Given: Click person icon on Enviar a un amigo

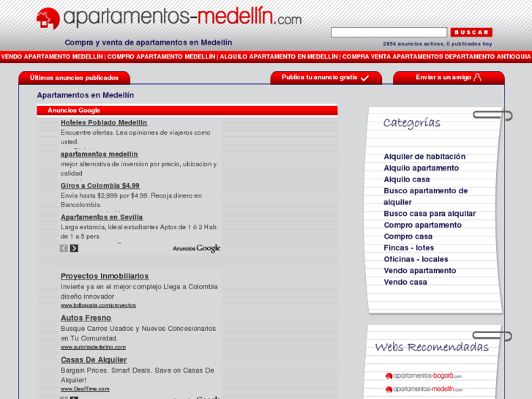Looking at the screenshot, I should (477, 78).
